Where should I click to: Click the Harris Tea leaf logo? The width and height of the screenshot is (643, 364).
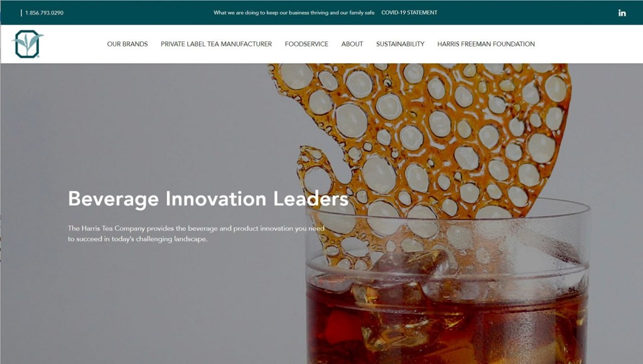point(28,44)
